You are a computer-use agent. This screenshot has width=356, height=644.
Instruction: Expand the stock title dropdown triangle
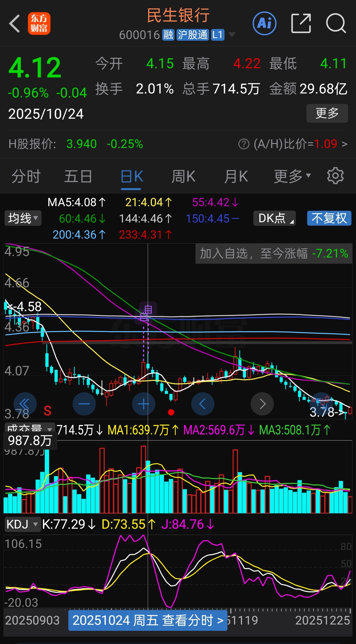(232, 35)
